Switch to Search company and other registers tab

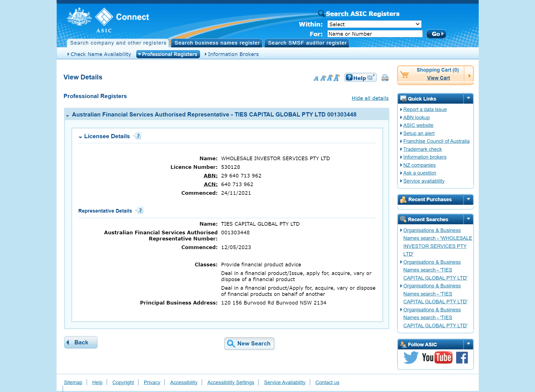click(x=118, y=43)
